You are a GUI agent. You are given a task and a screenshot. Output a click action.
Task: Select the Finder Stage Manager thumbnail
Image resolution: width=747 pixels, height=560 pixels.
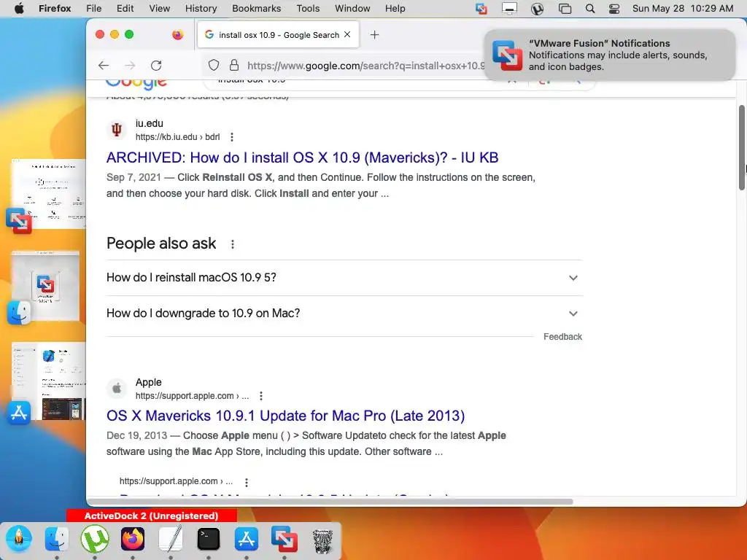coord(44,287)
